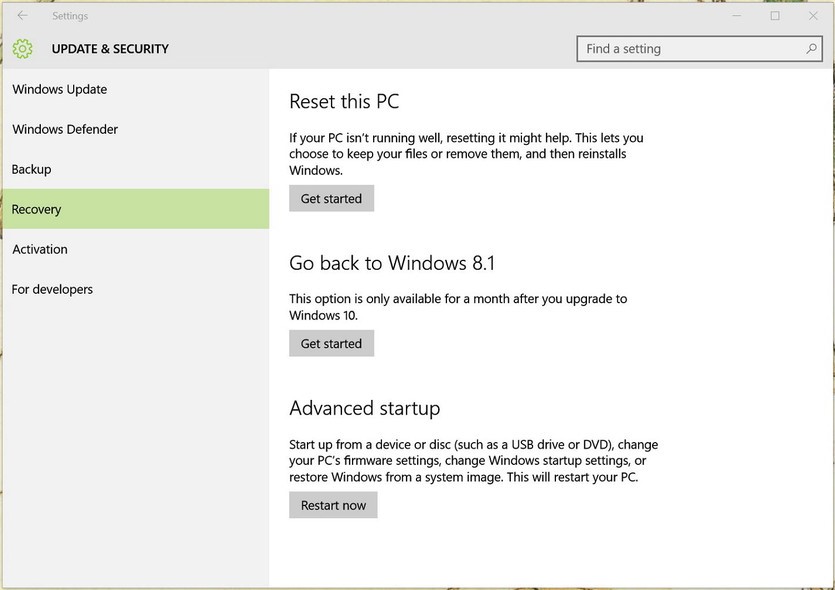Image resolution: width=835 pixels, height=590 pixels.
Task: Go to Windows Defender settings
Action: (x=65, y=129)
